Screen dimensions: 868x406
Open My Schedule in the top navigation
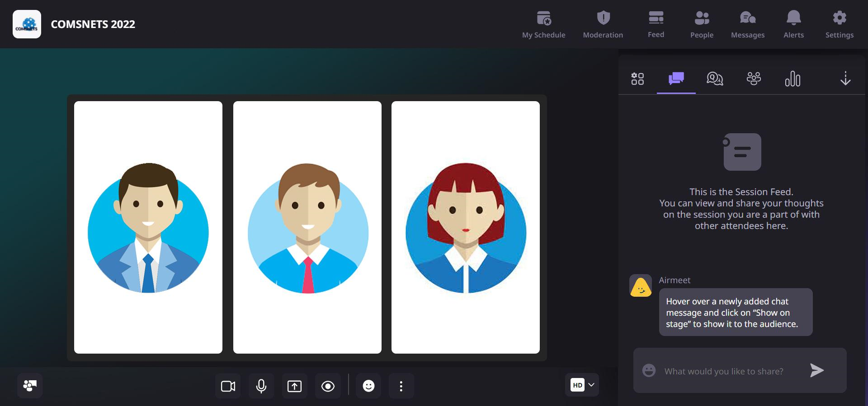coord(543,24)
